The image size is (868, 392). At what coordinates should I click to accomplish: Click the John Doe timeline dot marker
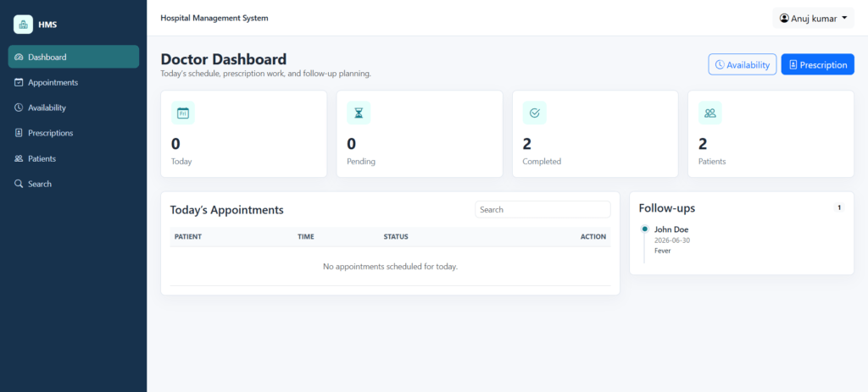(644, 229)
